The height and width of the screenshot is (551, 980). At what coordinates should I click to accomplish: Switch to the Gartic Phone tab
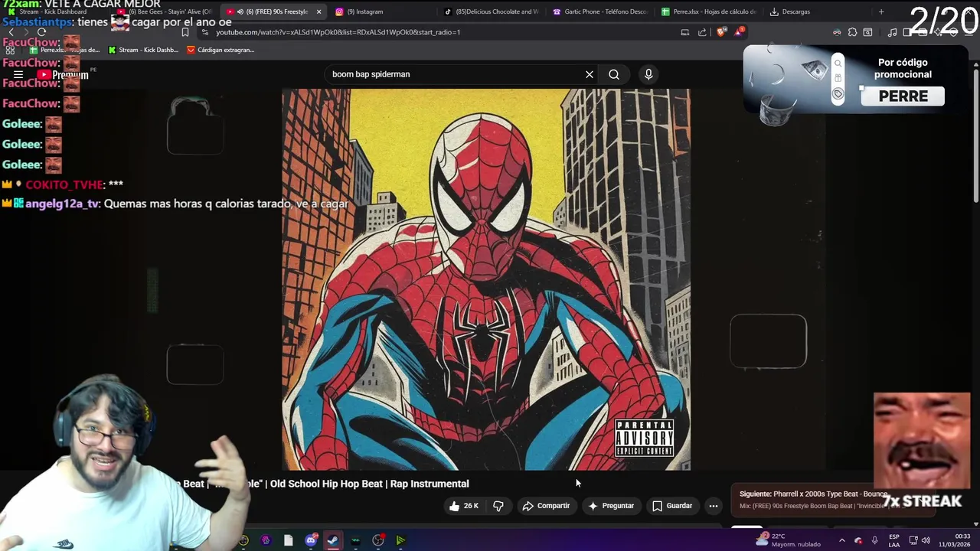click(599, 11)
